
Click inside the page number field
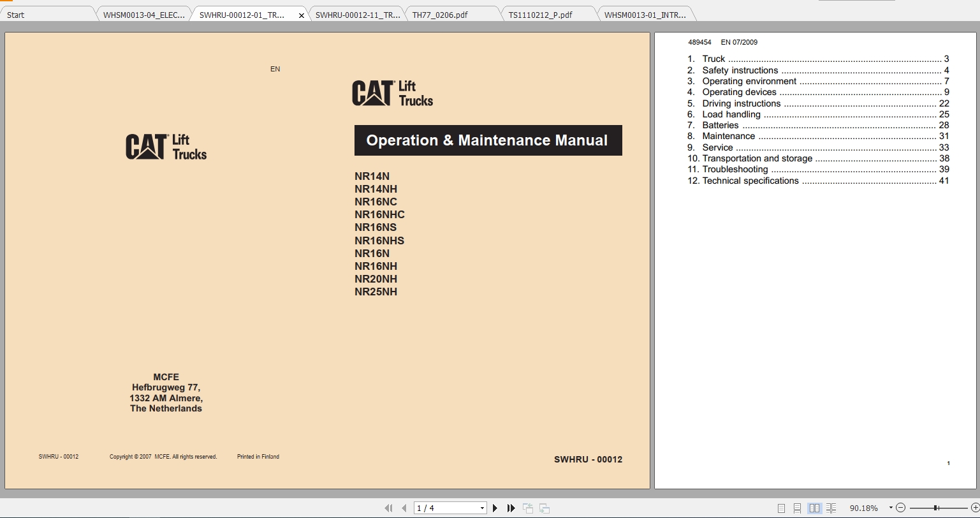coord(446,507)
